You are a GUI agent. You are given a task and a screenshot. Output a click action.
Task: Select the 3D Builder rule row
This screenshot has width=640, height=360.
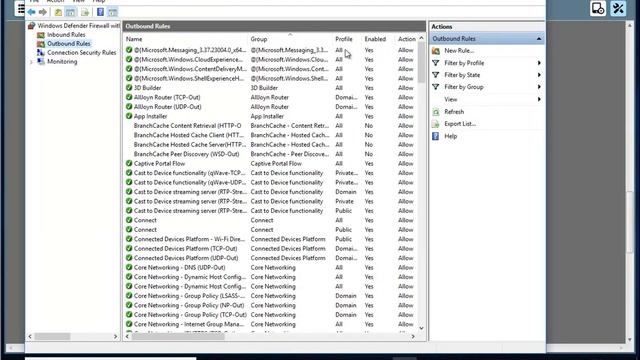coord(271,88)
